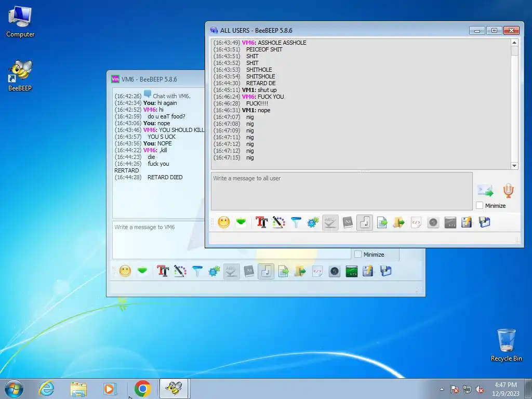Click BeeBEEP bee button on taskbar

[x=174, y=389]
